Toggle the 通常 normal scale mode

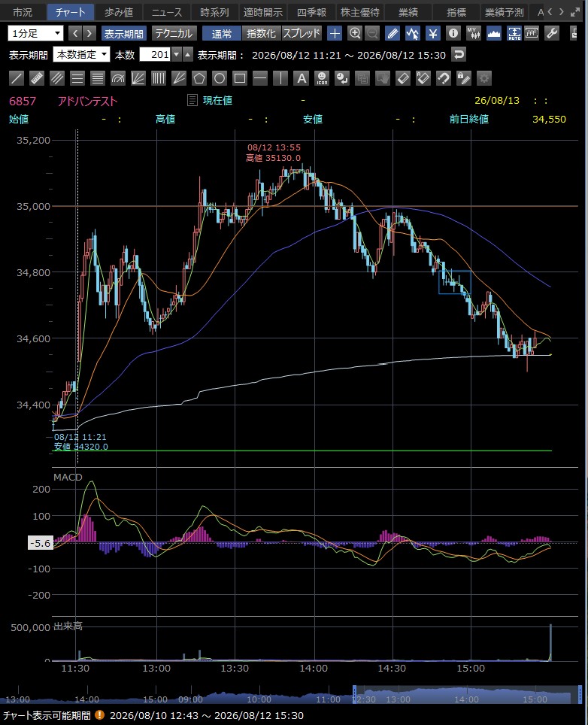222,33
